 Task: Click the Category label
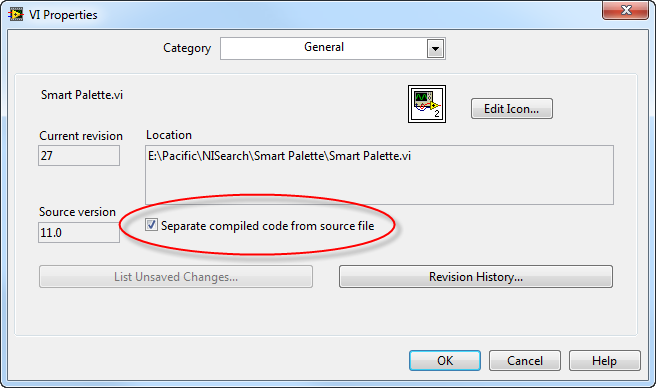187,48
